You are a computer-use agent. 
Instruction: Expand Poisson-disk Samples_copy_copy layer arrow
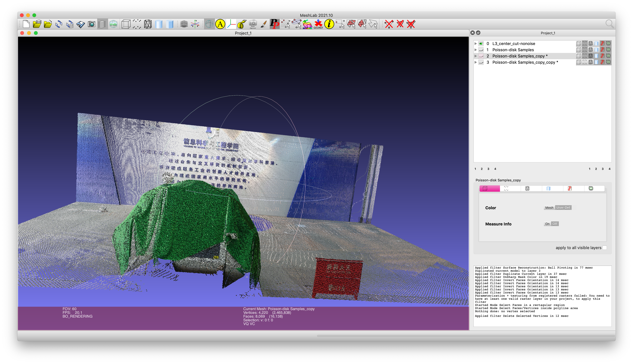(476, 62)
